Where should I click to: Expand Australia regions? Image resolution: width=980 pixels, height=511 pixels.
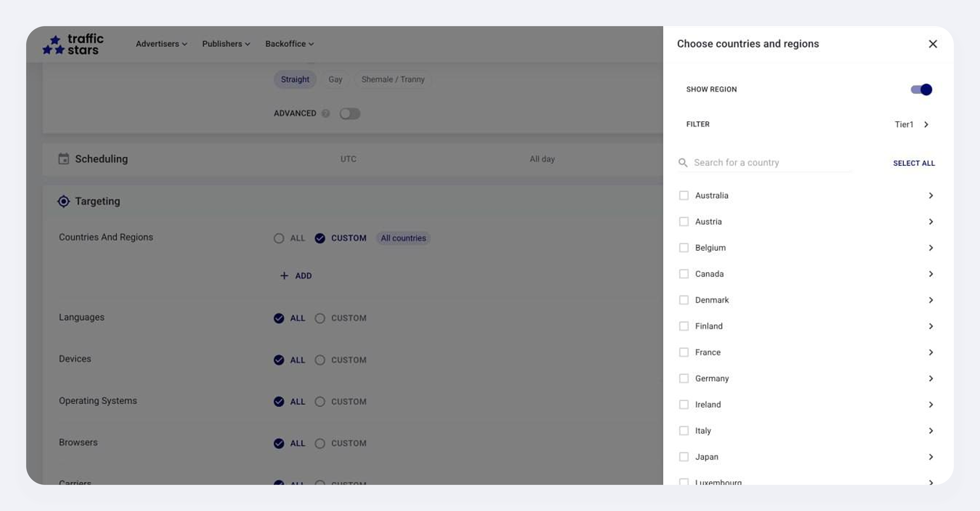[x=931, y=195]
